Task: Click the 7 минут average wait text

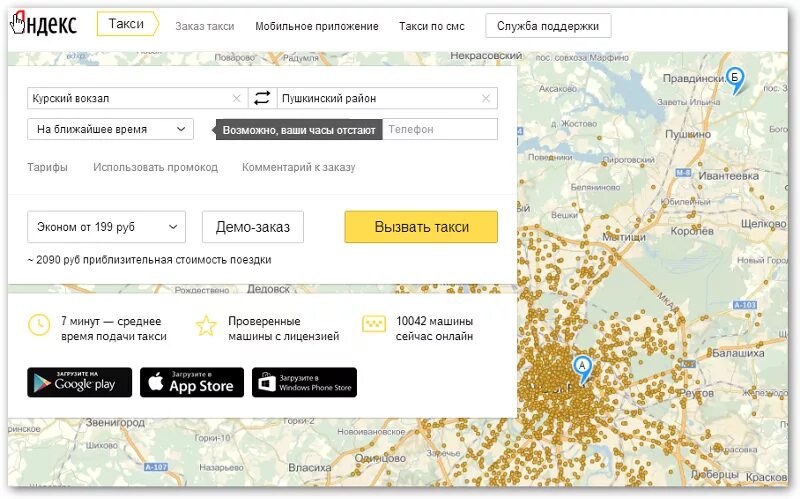Action: [114, 329]
